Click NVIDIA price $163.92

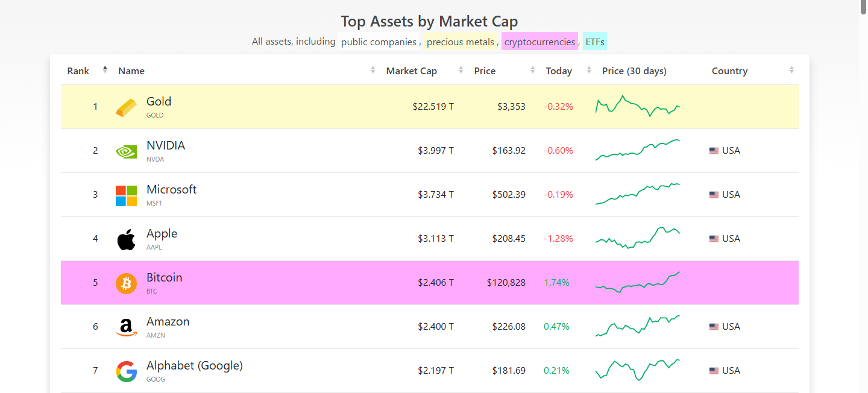[509, 151]
